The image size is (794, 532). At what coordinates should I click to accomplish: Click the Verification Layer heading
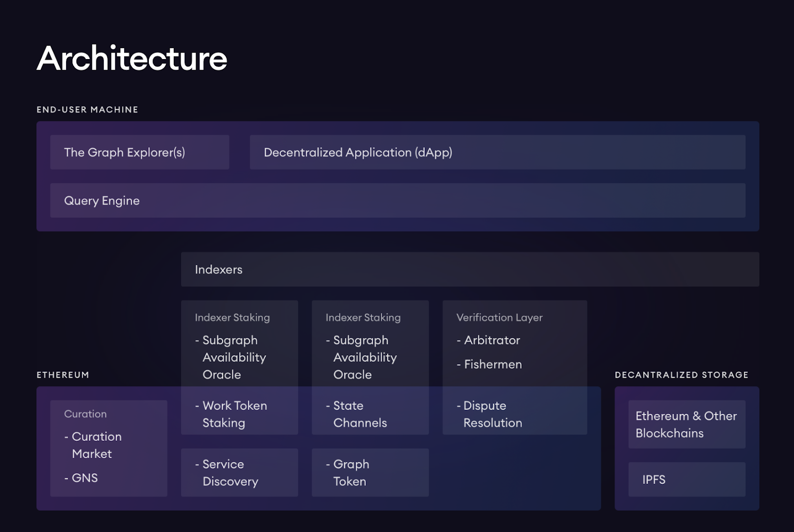click(x=500, y=318)
